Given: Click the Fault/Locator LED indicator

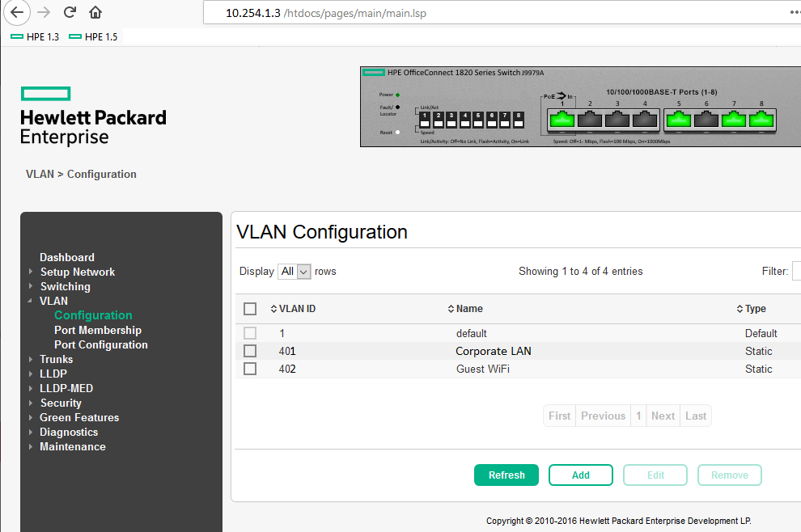Looking at the screenshot, I should point(397,108).
